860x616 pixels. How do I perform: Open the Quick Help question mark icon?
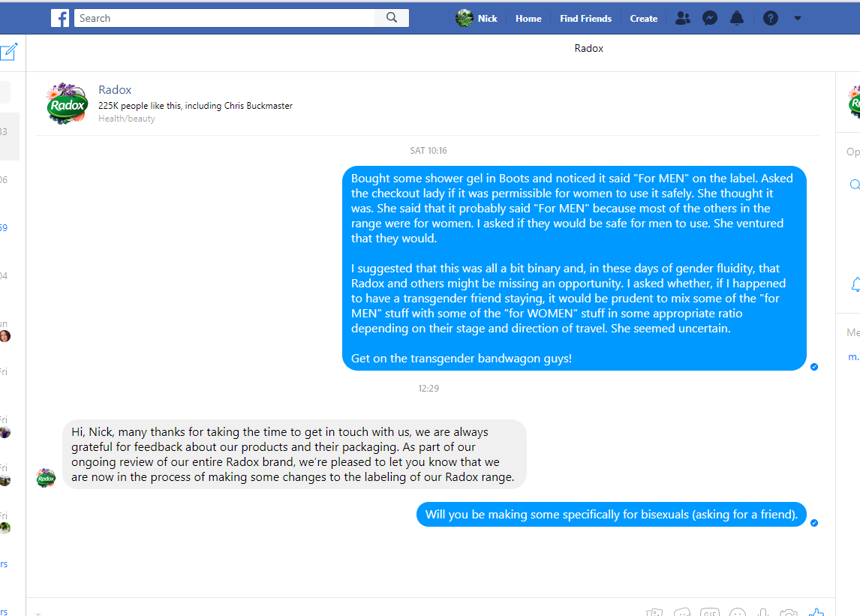click(x=770, y=18)
